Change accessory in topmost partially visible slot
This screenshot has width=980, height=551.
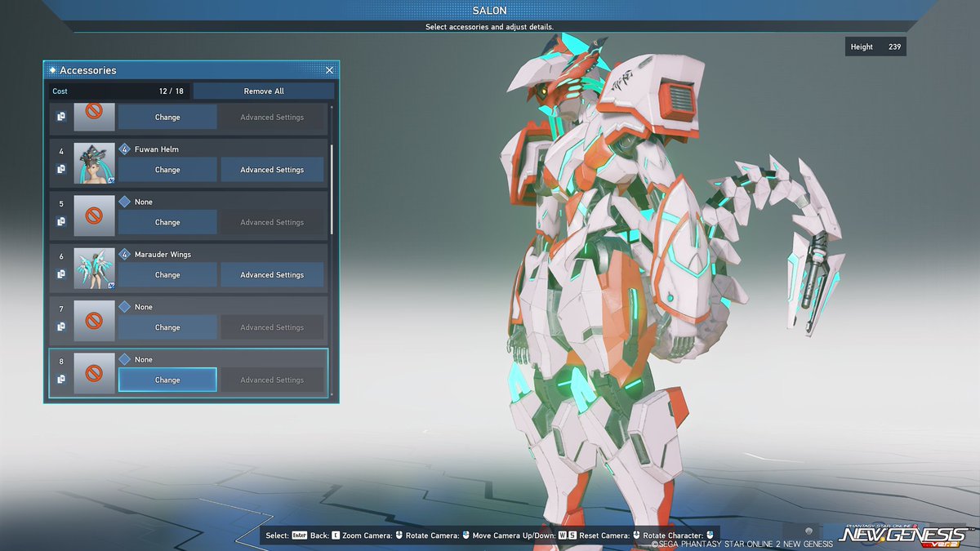coord(167,117)
